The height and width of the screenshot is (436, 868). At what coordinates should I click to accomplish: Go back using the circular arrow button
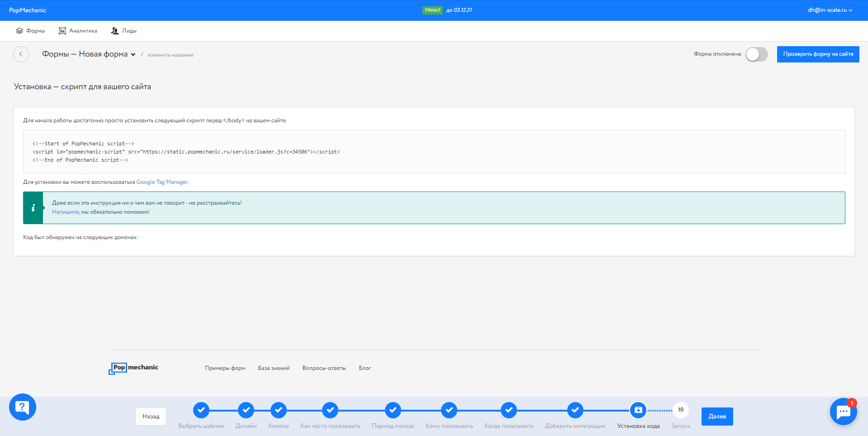point(21,54)
